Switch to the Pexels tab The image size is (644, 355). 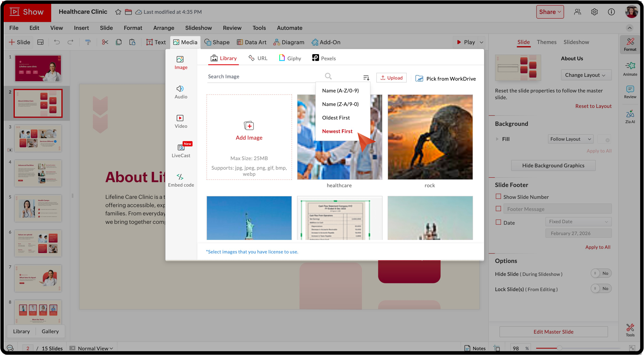(324, 58)
